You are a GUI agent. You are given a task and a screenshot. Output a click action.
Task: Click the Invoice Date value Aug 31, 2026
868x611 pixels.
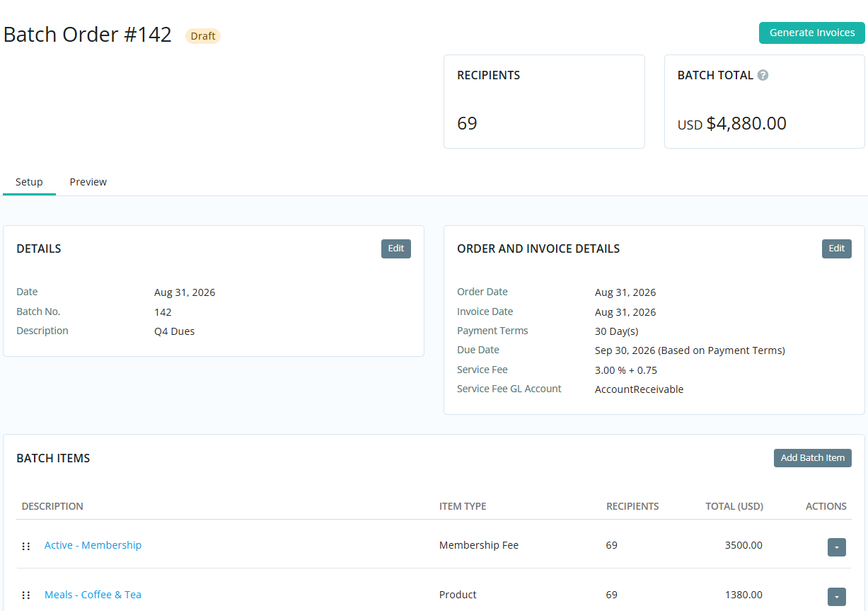(x=625, y=312)
